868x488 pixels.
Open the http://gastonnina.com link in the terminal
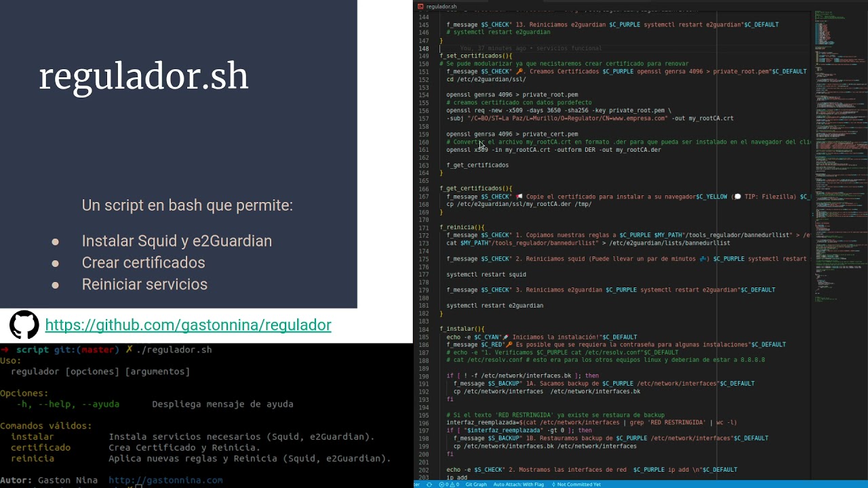tap(165, 480)
